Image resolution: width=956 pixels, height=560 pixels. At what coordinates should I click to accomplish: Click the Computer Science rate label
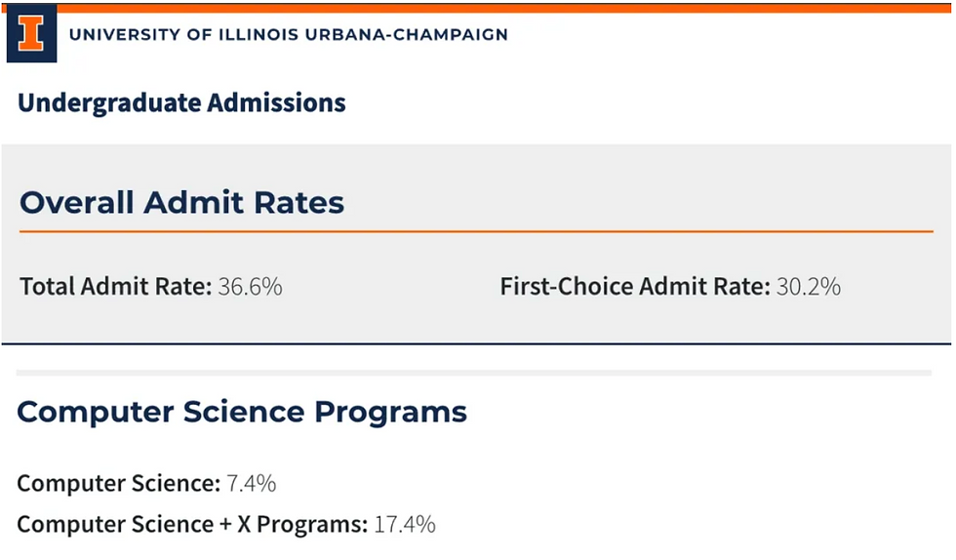(119, 483)
